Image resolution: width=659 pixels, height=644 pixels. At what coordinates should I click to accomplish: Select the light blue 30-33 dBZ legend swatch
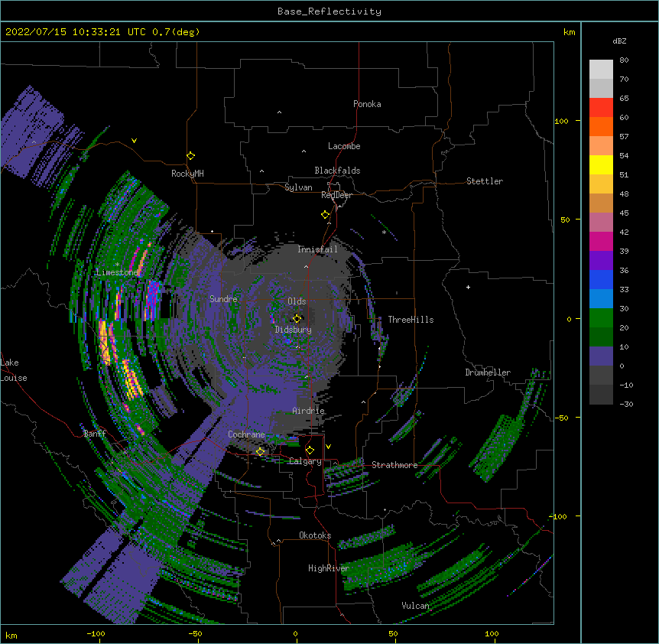tap(601, 298)
